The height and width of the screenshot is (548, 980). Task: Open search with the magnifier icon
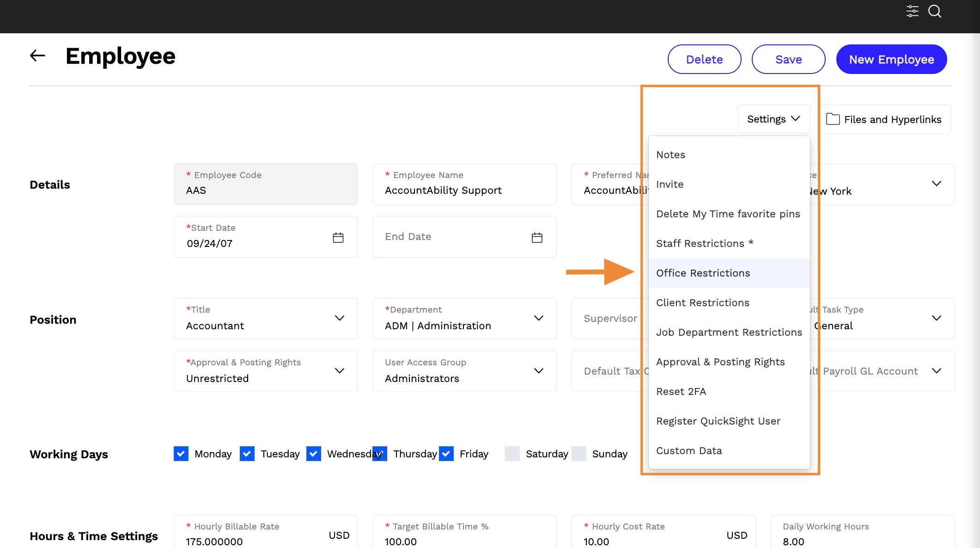pyautogui.click(x=935, y=11)
